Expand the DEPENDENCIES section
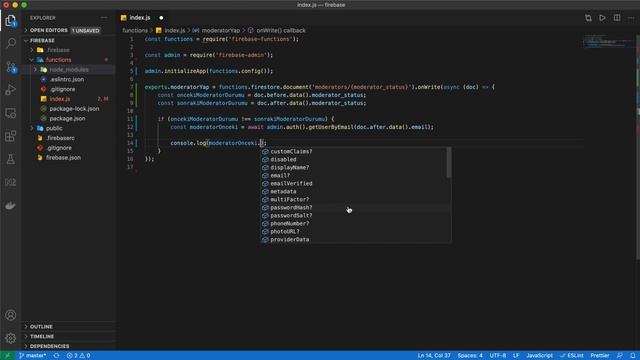Viewport: 640px width, 360px height. 69,346
